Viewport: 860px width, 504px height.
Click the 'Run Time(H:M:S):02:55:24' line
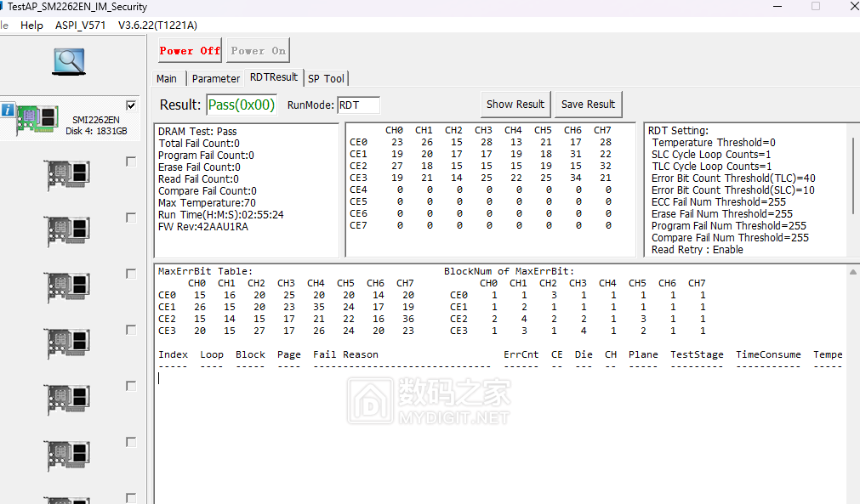tap(221, 215)
